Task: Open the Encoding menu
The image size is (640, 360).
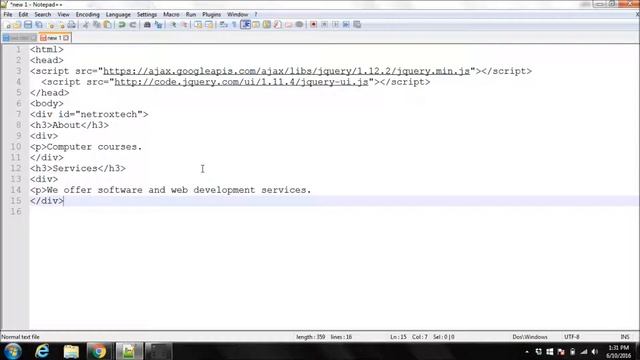Action: pyautogui.click(x=87, y=14)
